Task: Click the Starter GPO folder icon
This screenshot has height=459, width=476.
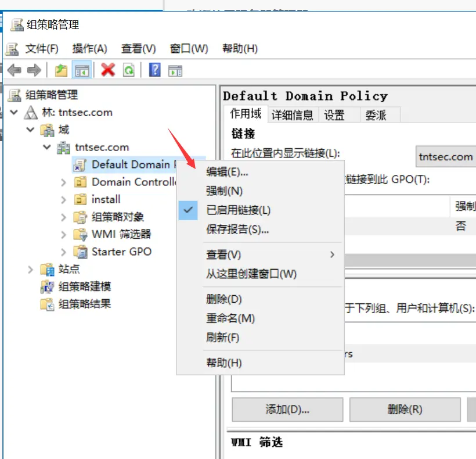Action: (x=81, y=252)
